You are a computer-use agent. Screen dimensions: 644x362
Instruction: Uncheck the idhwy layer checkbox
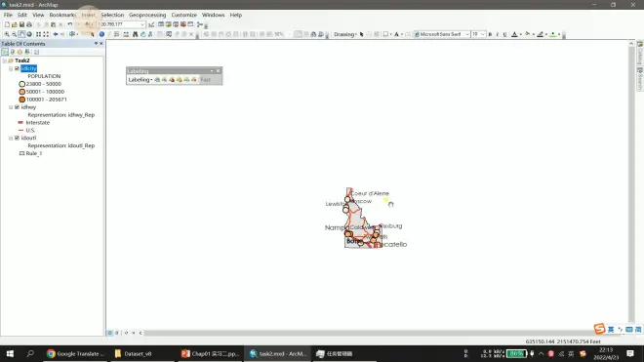pyautogui.click(x=17, y=107)
